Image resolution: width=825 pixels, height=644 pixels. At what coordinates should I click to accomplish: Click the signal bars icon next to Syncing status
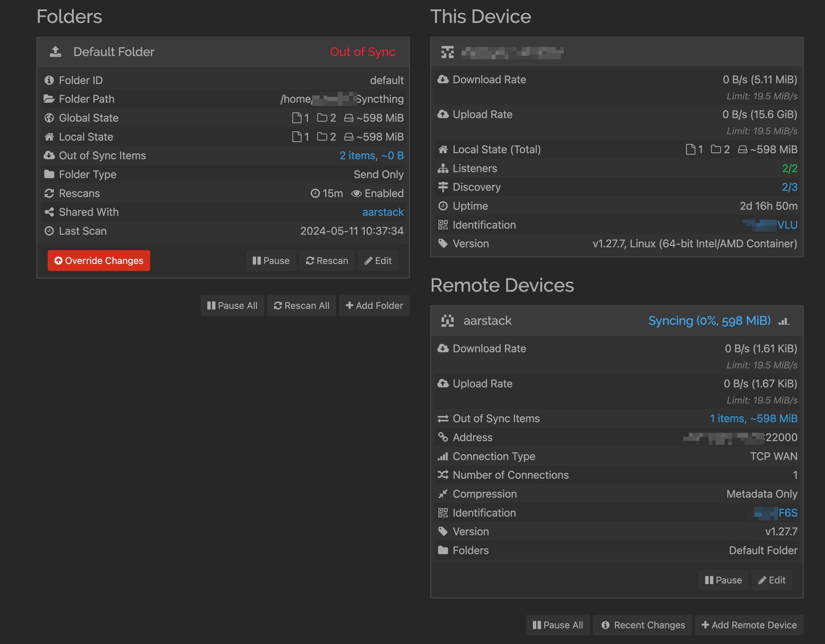(784, 321)
